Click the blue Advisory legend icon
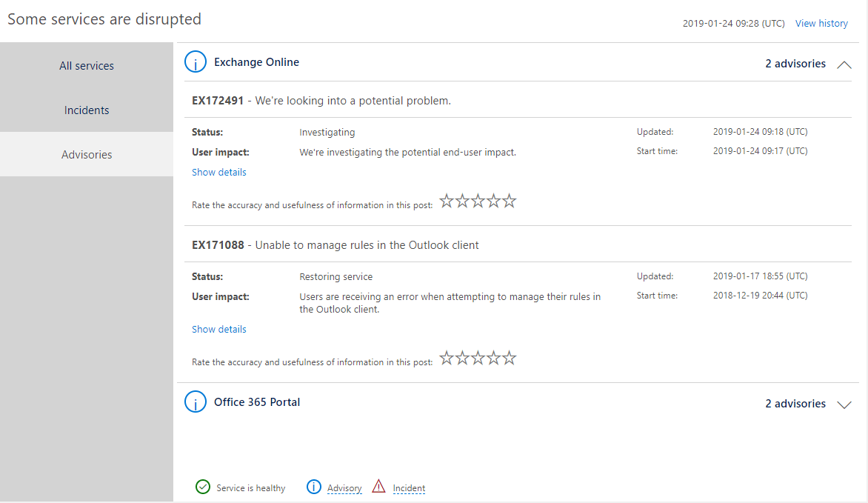This screenshot has height=503, width=868. coord(314,487)
